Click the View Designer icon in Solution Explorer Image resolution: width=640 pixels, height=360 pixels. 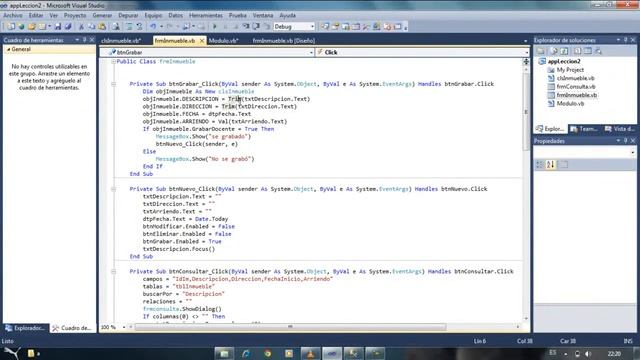588,51
